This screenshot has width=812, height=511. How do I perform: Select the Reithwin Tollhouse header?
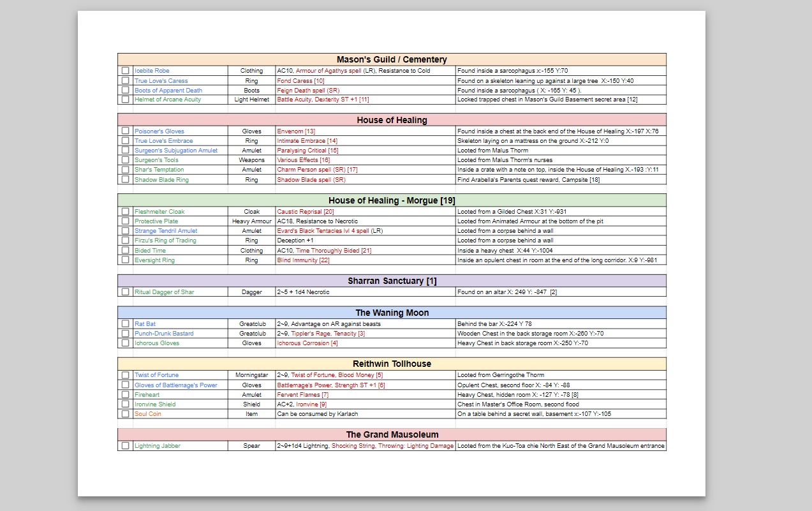(392, 364)
